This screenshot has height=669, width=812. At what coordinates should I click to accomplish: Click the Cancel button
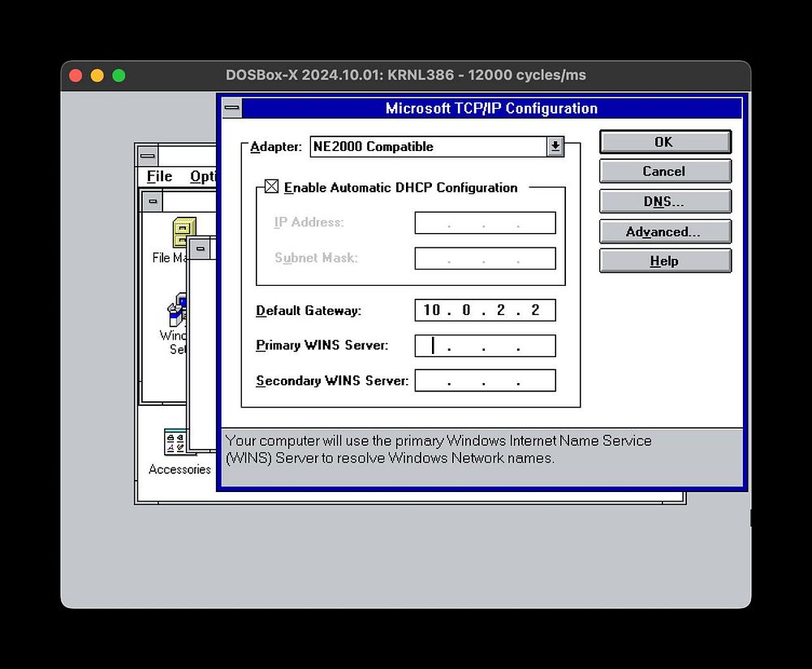[665, 171]
